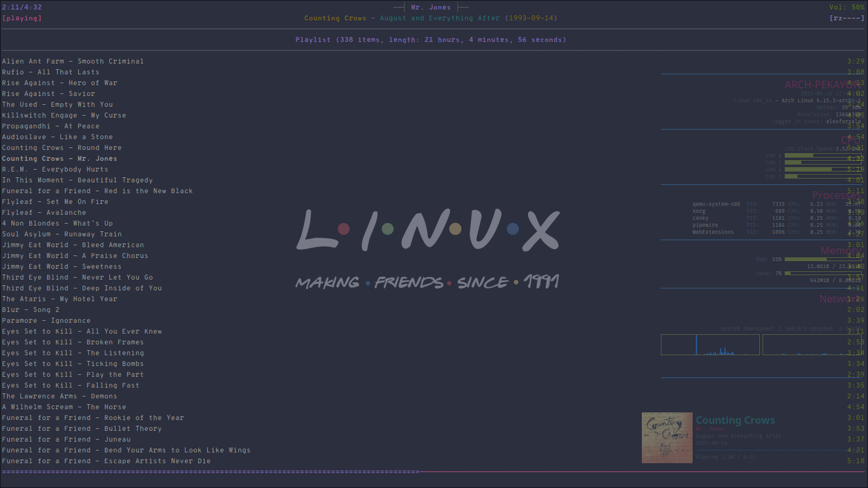Click the Xorg process entry
Viewport: 868px width, 488px height.
[x=699, y=212]
